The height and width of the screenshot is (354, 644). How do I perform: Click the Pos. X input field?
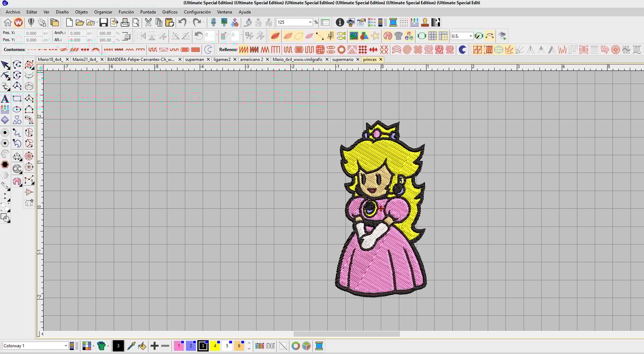pos(33,33)
